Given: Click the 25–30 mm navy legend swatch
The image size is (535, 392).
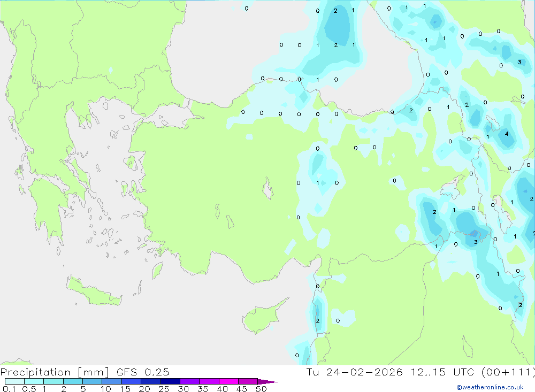Looking at the screenshot, I should [x=170, y=381].
